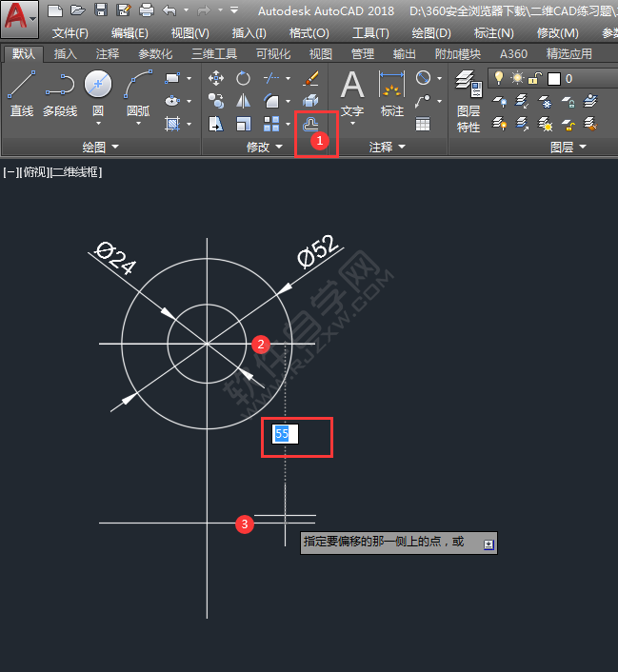
Task: Click the Dimension (标注) tool
Action: pyautogui.click(x=391, y=94)
